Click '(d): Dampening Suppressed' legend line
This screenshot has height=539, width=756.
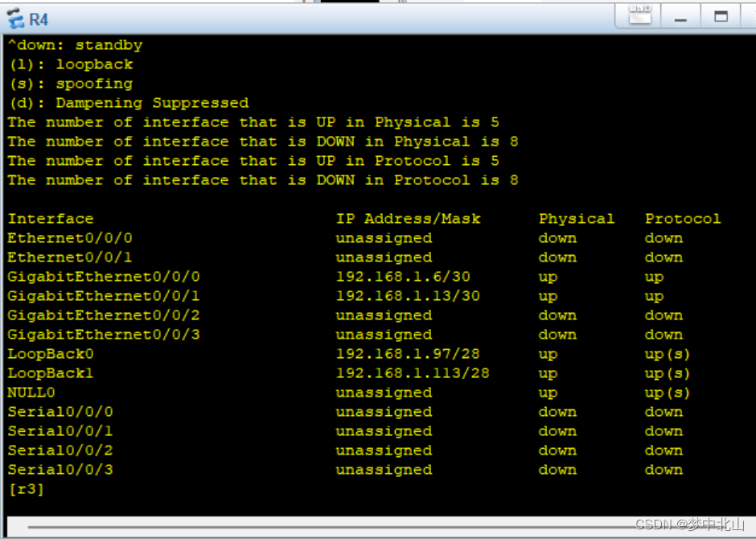click(x=129, y=103)
